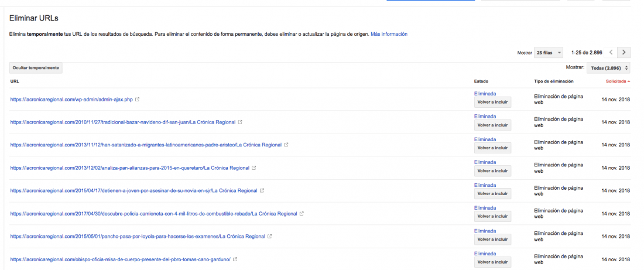Click 14 nov. 2018 date in admin-ajax.php row
Screen dimensions: 644x270
[616, 100]
